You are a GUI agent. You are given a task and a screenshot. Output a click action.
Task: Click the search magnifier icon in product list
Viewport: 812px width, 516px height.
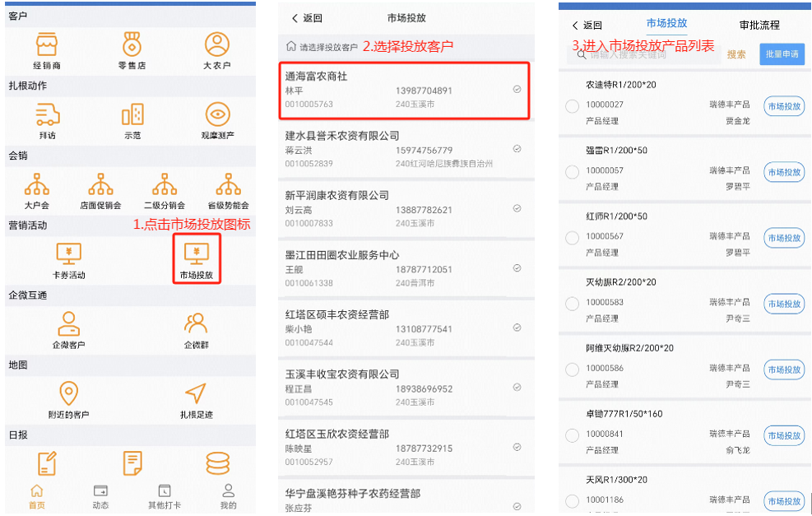pos(582,54)
